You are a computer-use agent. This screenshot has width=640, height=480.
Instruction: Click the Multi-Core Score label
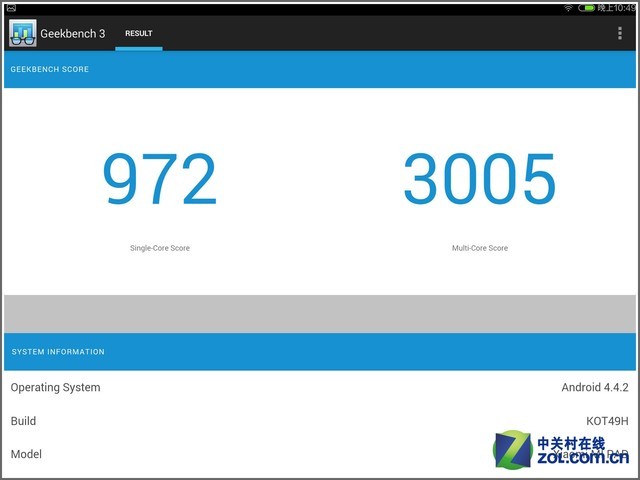479,248
